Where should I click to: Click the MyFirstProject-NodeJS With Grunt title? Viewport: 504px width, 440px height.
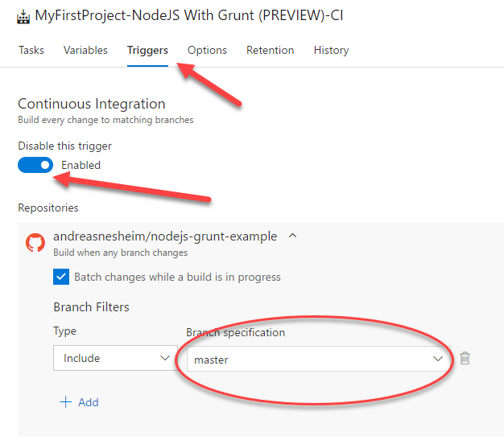click(x=189, y=16)
